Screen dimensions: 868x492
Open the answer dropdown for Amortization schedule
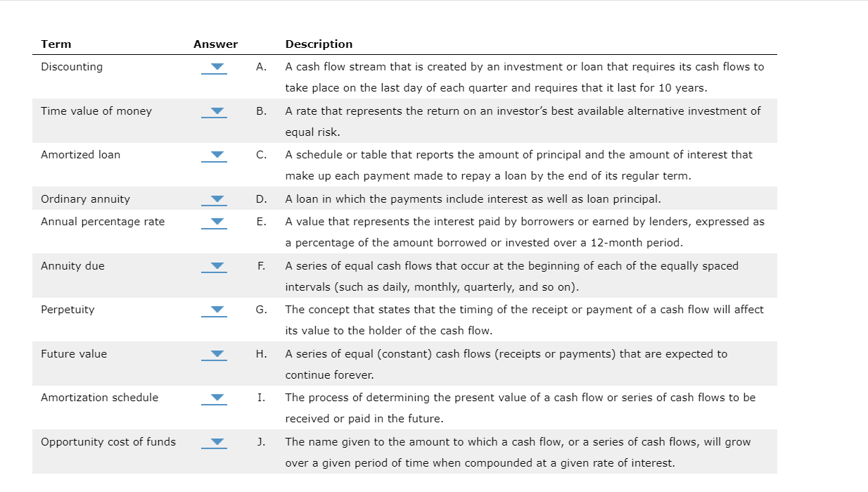[x=215, y=398]
